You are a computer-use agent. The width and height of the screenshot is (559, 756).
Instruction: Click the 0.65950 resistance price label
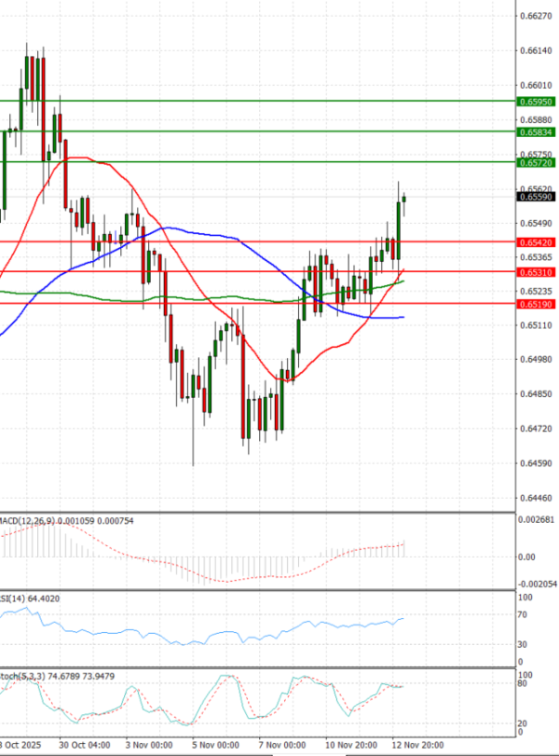[535, 101]
